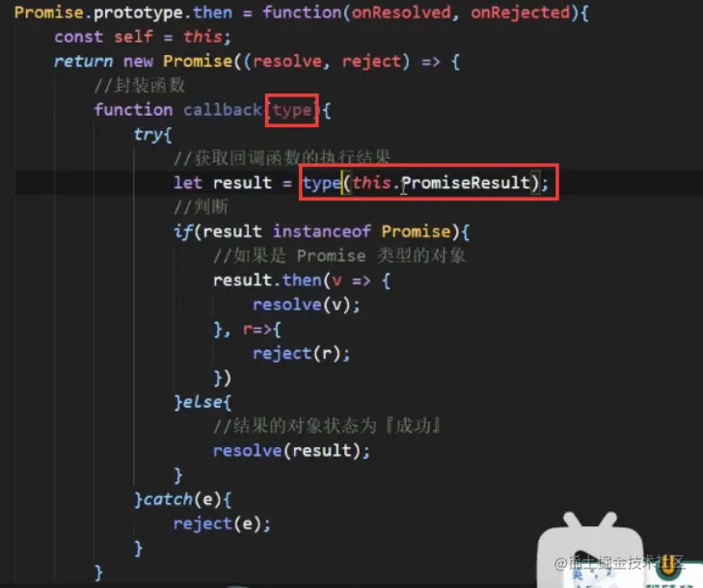Click the else keyword
The height and width of the screenshot is (588, 703).
point(203,402)
